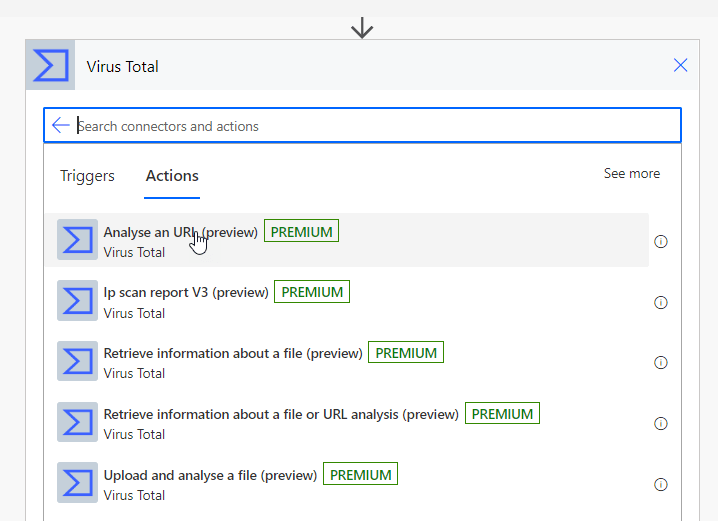Viewport: 718px width, 521px height.
Task: Select Upload and analyse a file (preview)
Action: click(210, 475)
